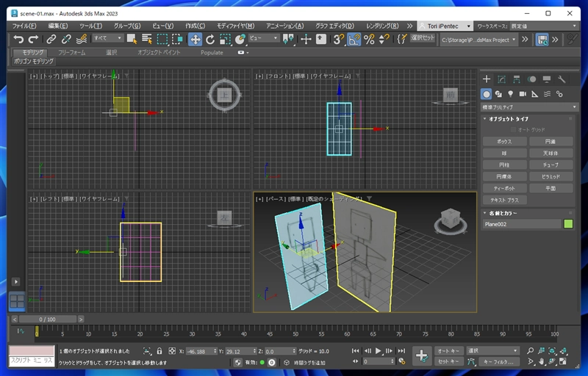Activate the Bind to Space Warp tool
Image resolution: width=588 pixels, height=376 pixels.
pyautogui.click(x=82, y=39)
